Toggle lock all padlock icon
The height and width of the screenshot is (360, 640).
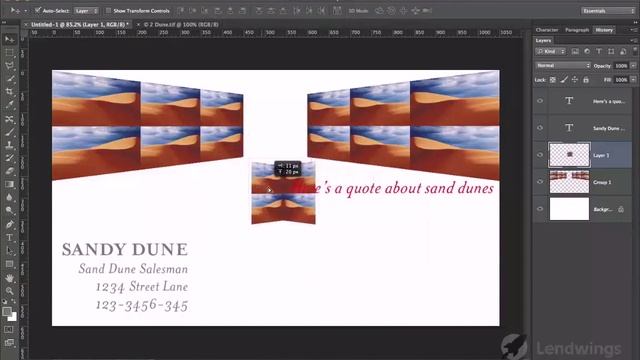click(x=586, y=80)
